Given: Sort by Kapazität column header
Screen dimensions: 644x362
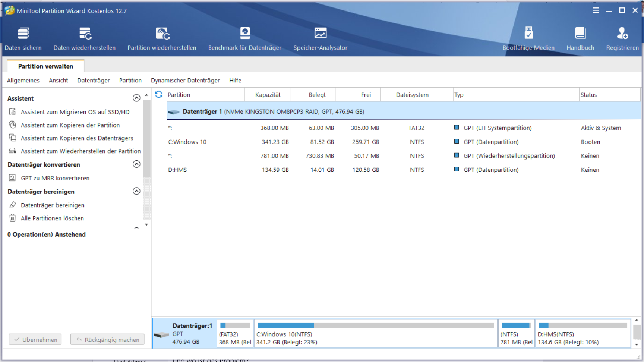Looking at the screenshot, I should pyautogui.click(x=268, y=95).
